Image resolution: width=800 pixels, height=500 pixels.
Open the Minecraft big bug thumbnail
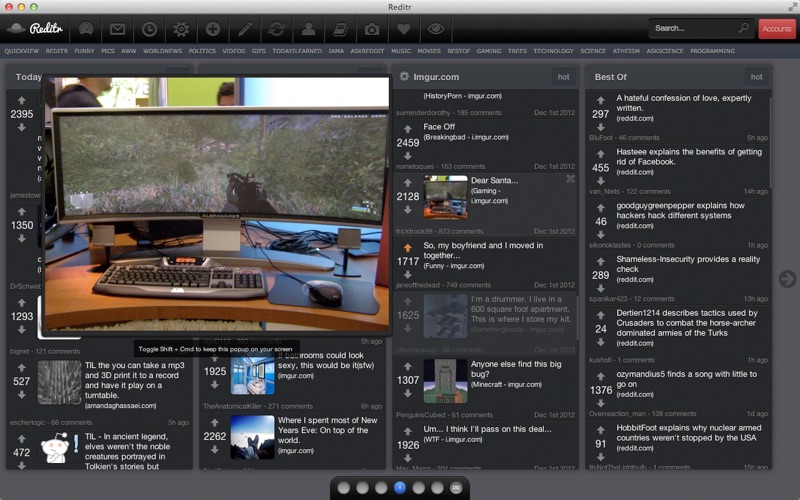coord(445,381)
